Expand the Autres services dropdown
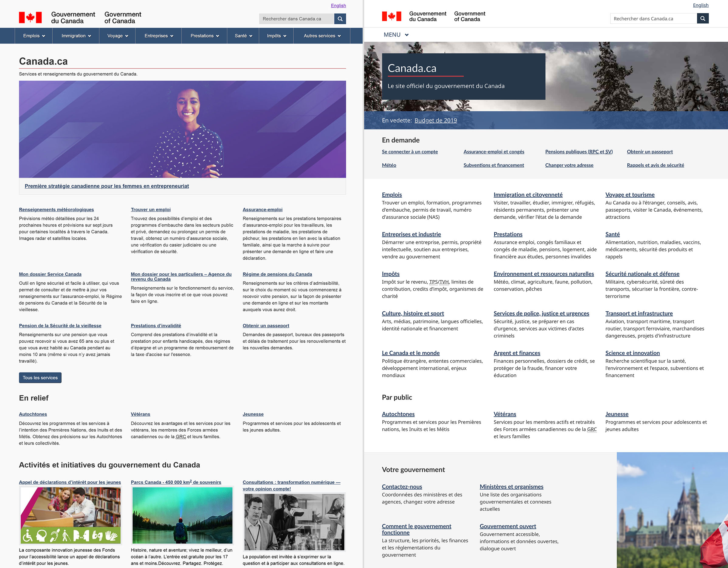728x568 pixels. click(322, 36)
